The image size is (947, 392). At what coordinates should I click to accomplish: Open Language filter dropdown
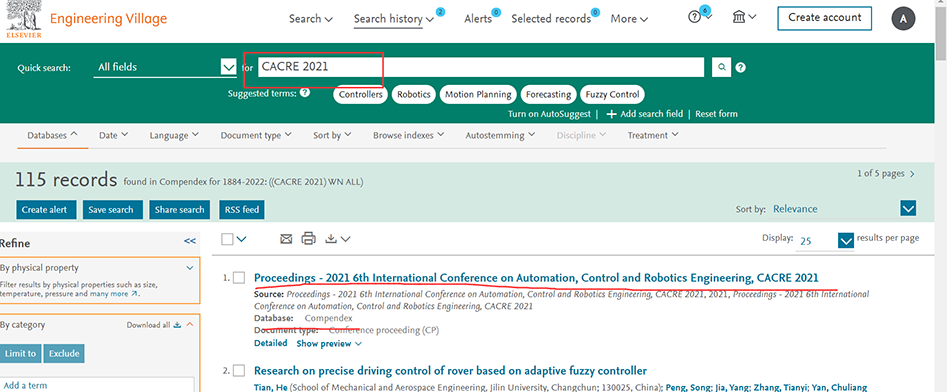(175, 135)
